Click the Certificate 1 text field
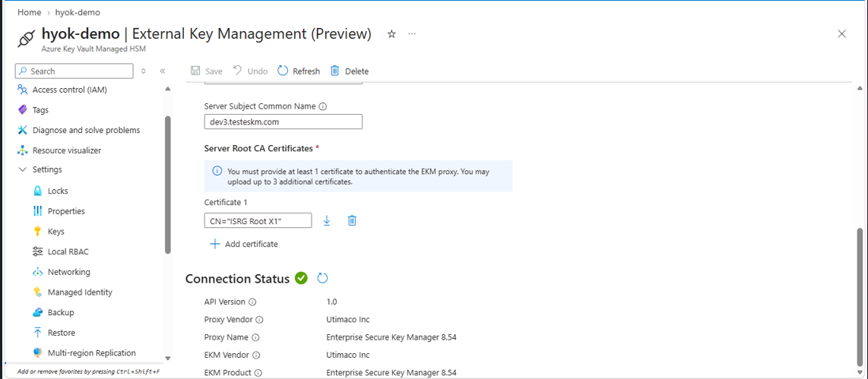The image size is (868, 379). [x=258, y=221]
